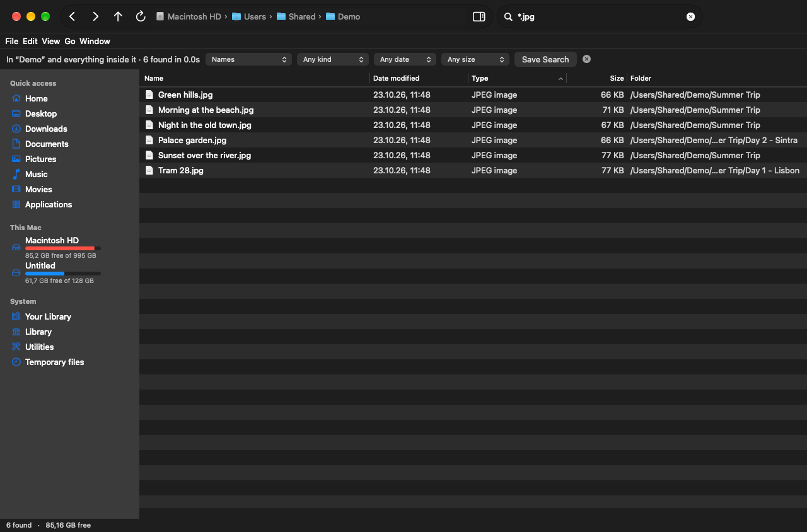
Task: Navigate up to the parent folder
Action: click(118, 17)
